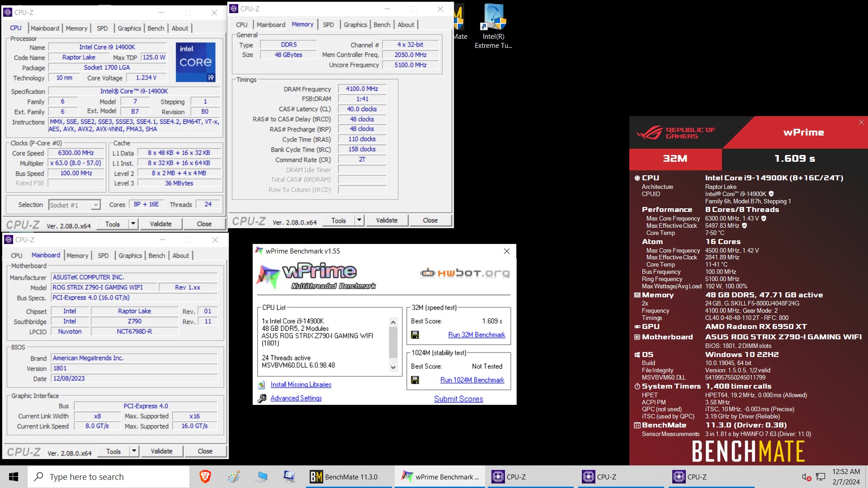Image resolution: width=868 pixels, height=488 pixels.
Task: Click the Intel Core i9 logo in CPU-Z
Action: [195, 62]
